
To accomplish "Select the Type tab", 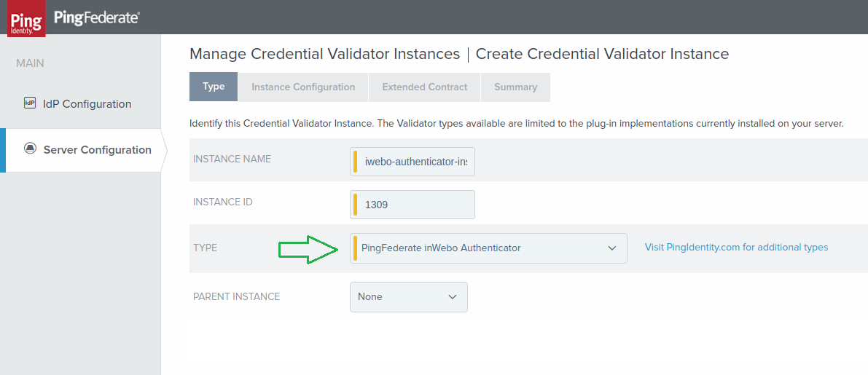I will pyautogui.click(x=214, y=87).
